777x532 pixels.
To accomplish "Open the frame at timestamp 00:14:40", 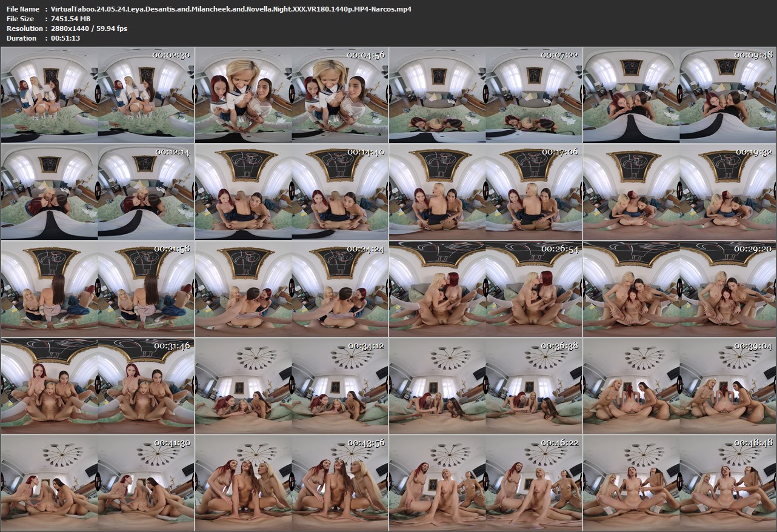I will (x=292, y=191).
